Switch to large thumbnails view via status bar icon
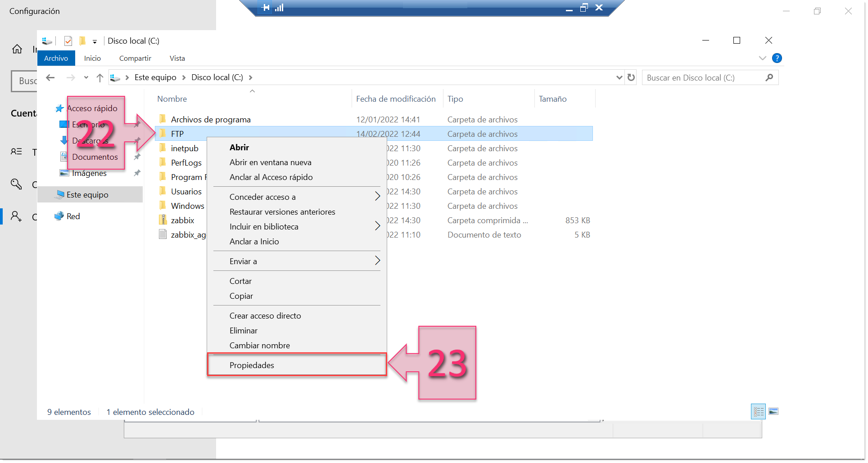This screenshot has height=463, width=868. click(x=773, y=411)
